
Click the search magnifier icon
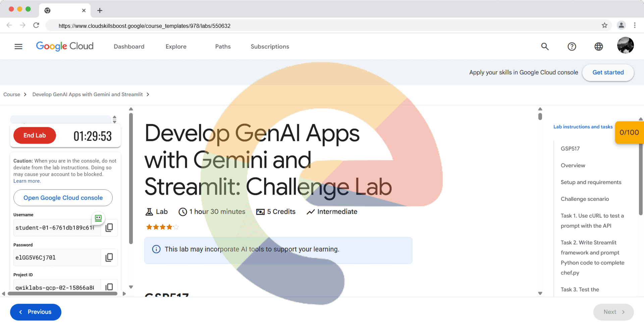(x=545, y=47)
